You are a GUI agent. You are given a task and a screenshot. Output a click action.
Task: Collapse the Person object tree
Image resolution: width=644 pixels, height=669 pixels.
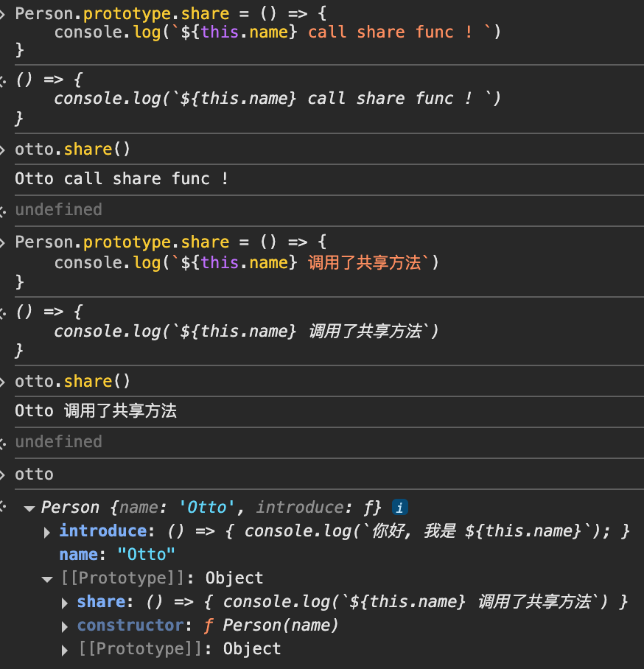[x=29, y=508]
